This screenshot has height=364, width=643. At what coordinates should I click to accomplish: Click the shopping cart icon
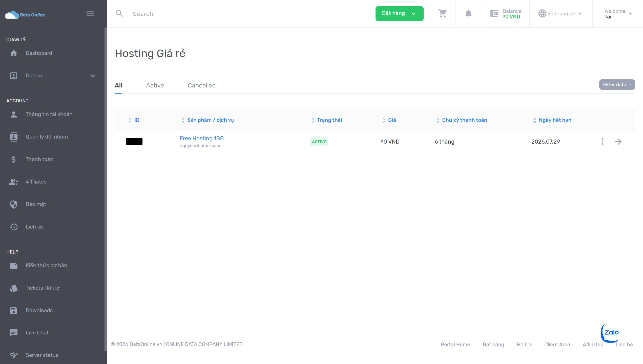pos(443,13)
